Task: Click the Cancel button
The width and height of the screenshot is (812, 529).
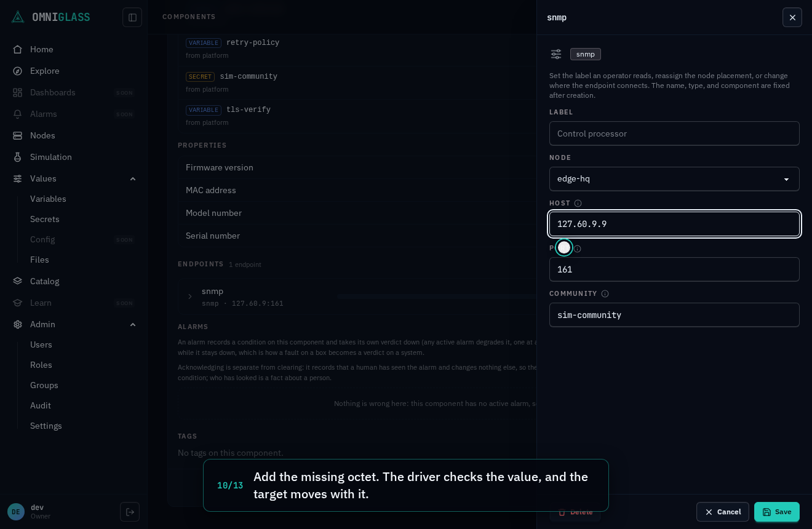Action: tap(723, 512)
